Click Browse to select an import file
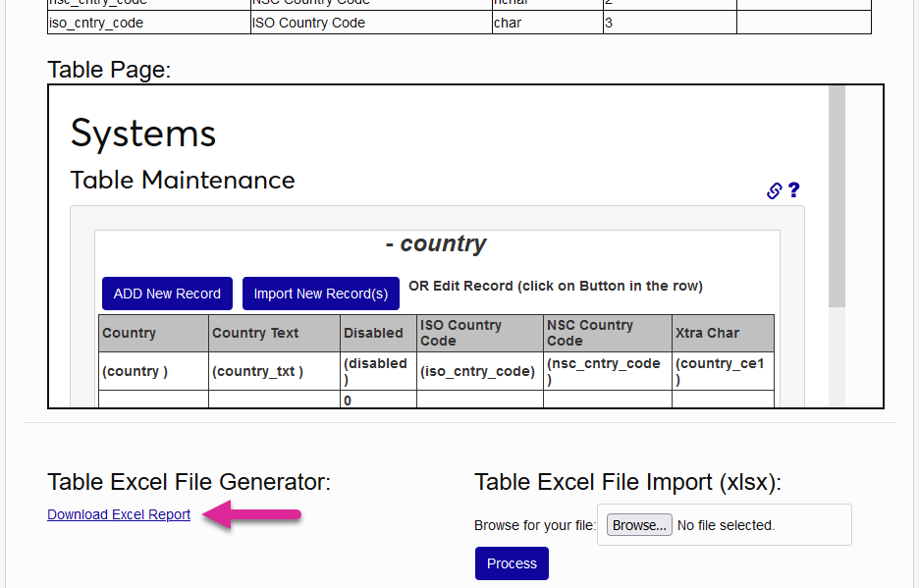The image size is (919, 588). 638,524
